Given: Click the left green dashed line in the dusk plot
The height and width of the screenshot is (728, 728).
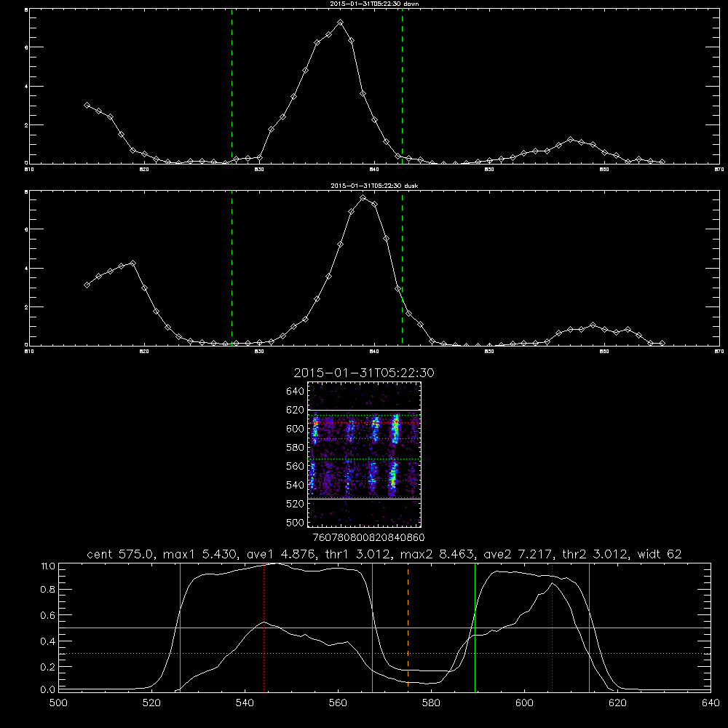Looking at the screenshot, I should point(232,268).
